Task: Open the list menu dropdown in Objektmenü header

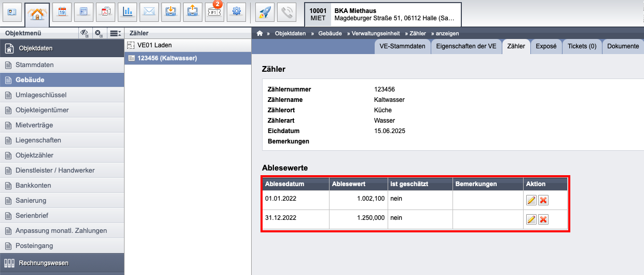Action: tap(115, 33)
